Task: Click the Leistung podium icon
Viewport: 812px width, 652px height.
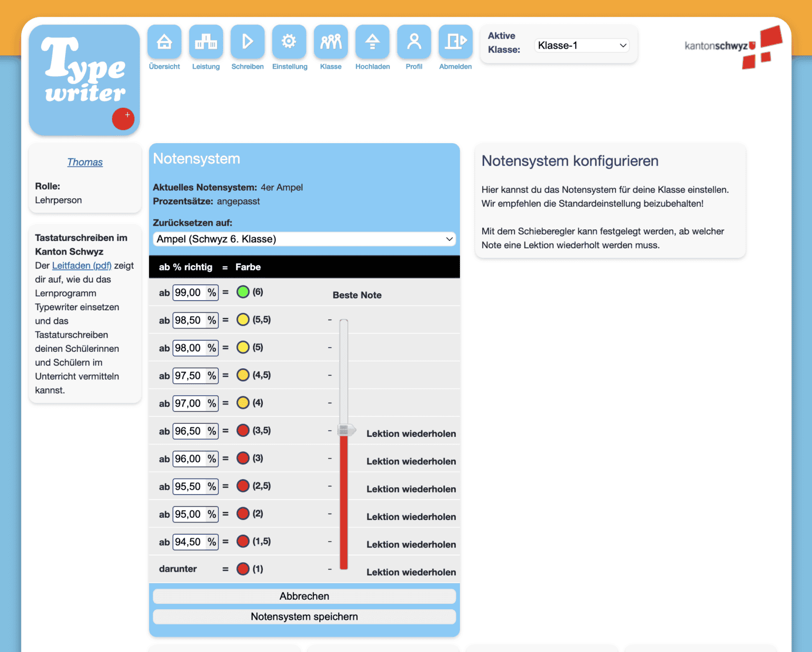Action: pos(206,42)
